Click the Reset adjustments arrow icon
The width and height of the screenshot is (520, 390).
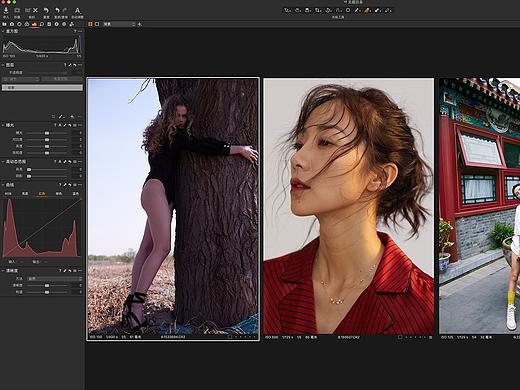pos(46,11)
